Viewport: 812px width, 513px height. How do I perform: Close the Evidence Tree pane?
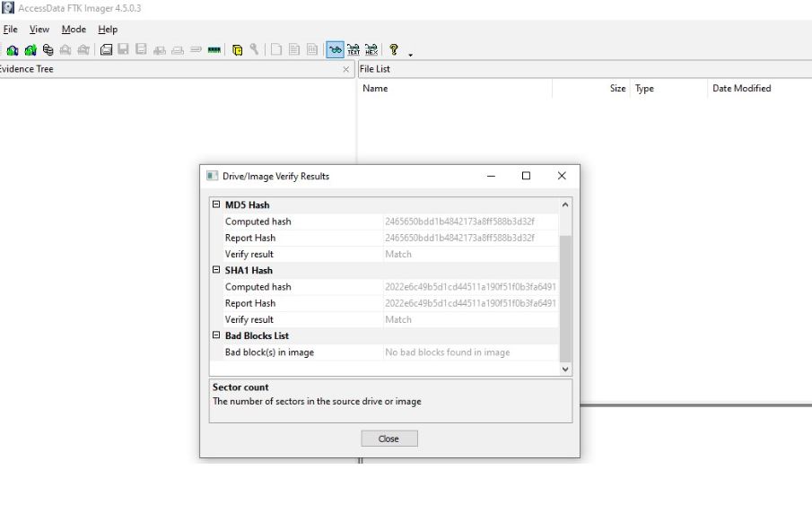346,69
